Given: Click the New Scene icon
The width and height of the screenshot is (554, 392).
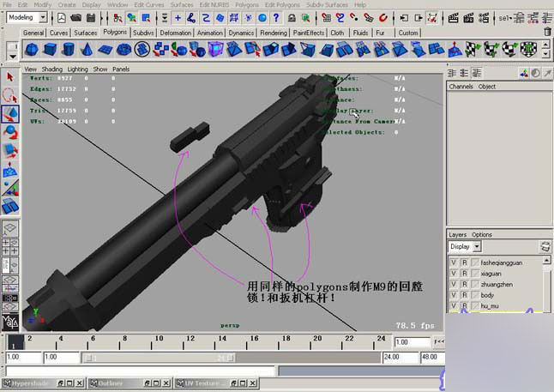Looking at the screenshot, I should pyautogui.click(x=62, y=18).
